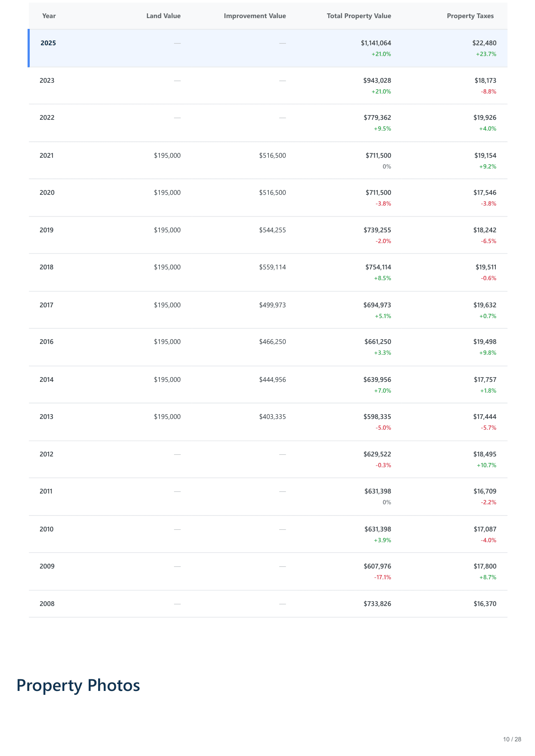Click the 2018 improvement value $559,114

click(272, 267)
